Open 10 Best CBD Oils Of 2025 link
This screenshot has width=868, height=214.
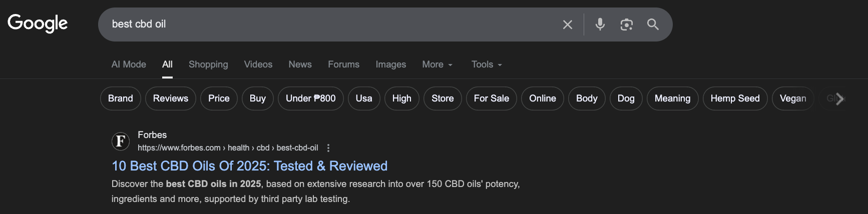click(x=249, y=166)
